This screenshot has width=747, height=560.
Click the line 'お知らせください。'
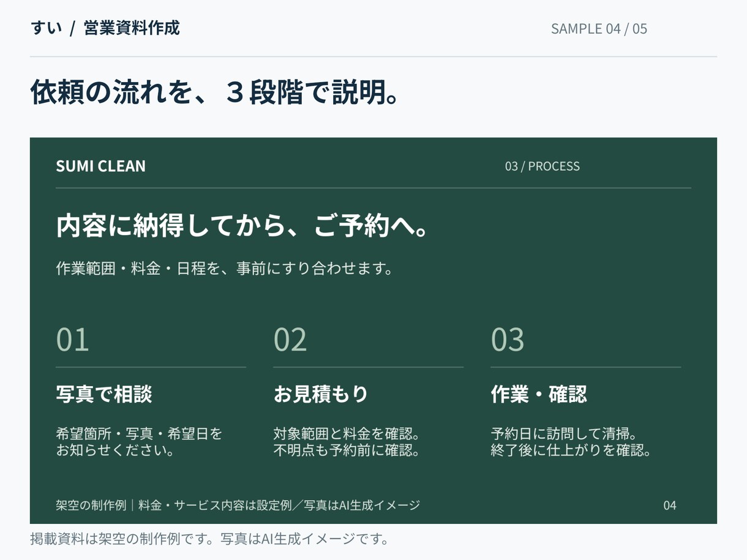pos(115,451)
